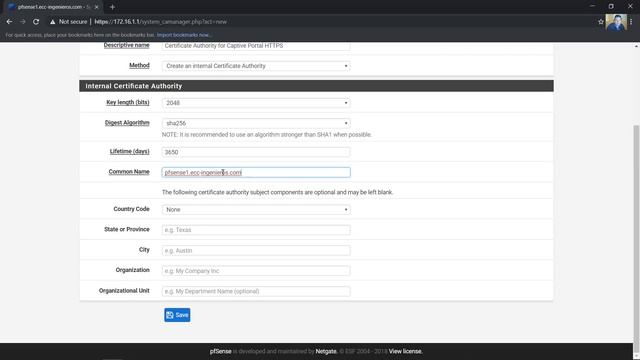Click the Common Name label
Screen dimensions: 640x360
(x=129, y=172)
